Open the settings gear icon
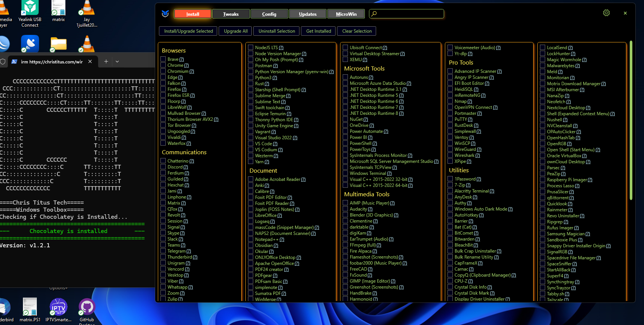 click(x=606, y=13)
